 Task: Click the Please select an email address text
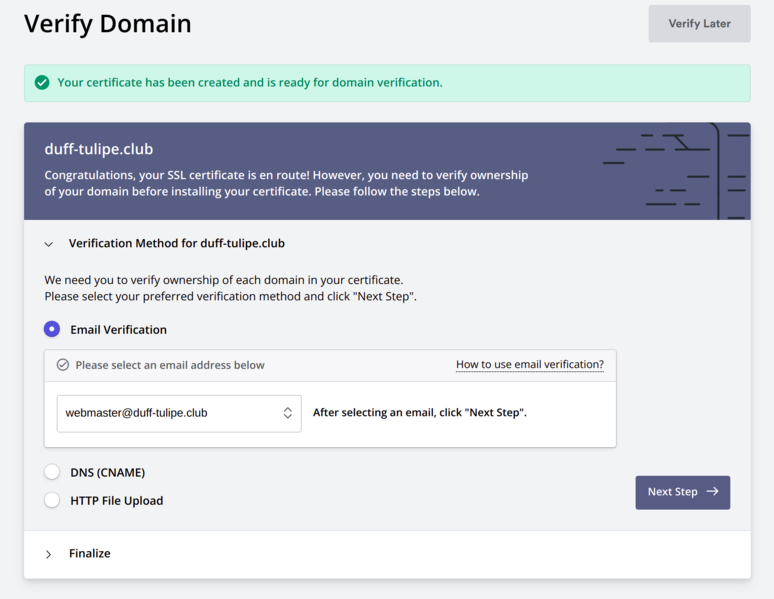170,365
